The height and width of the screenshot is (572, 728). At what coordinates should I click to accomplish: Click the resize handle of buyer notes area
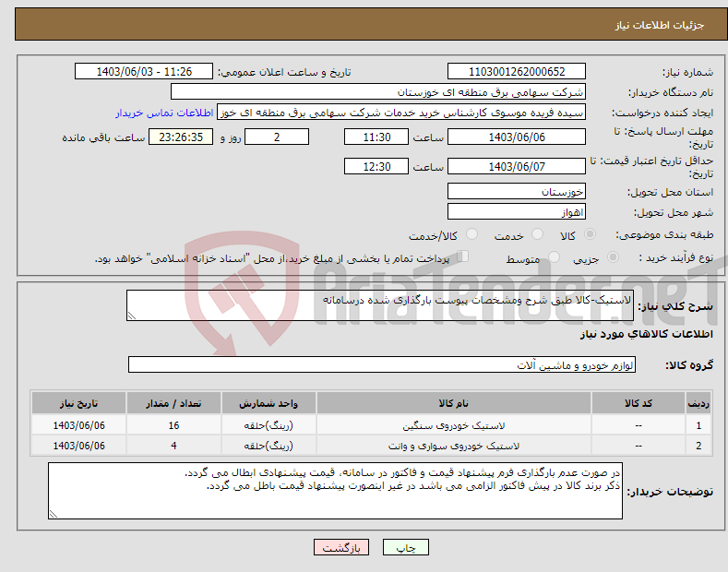54,514
